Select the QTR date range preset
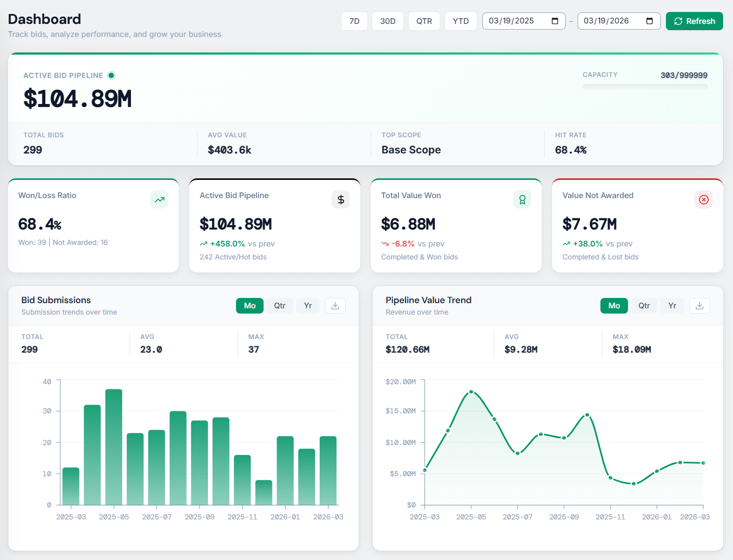The width and height of the screenshot is (733, 560). tap(424, 21)
